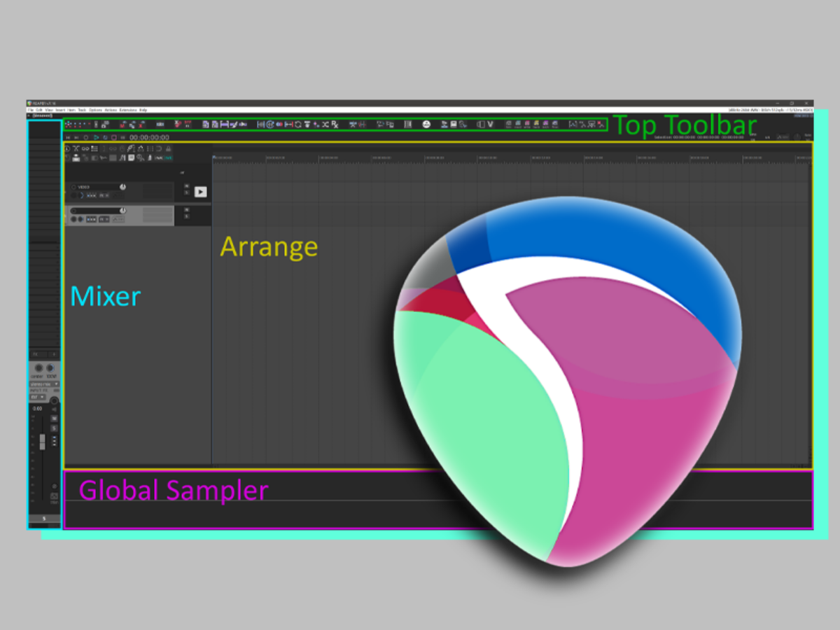Open the mixer dropdown above INPUT FX
Image resolution: width=840 pixels, height=630 pixels.
click(x=44, y=384)
